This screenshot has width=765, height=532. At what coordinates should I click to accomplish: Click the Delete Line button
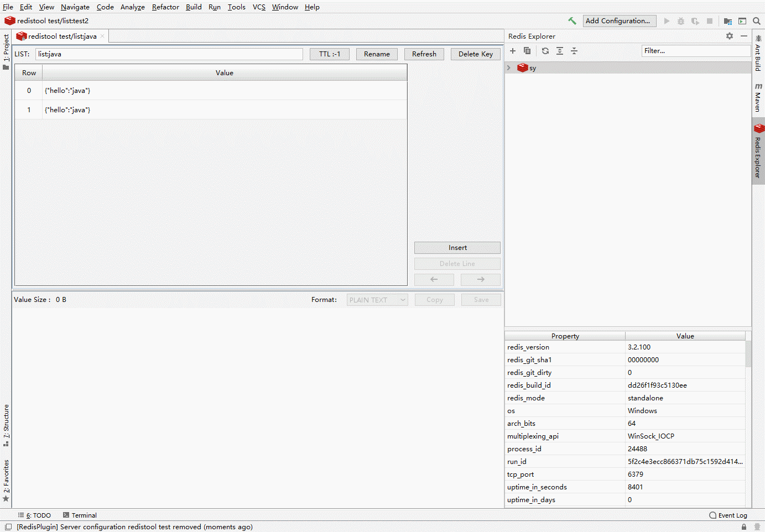click(457, 264)
